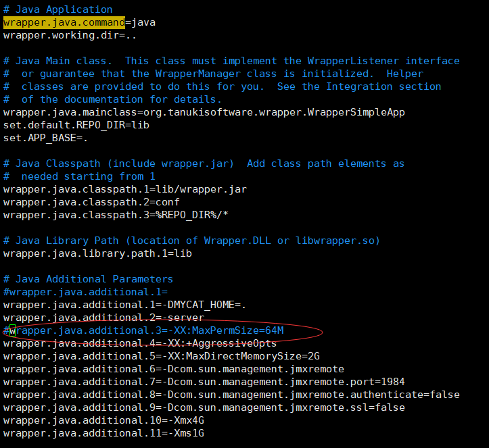The height and width of the screenshot is (448, 489).
Task: Click additional.7 jmxremote.port=1984 line
Action: tap(204, 382)
